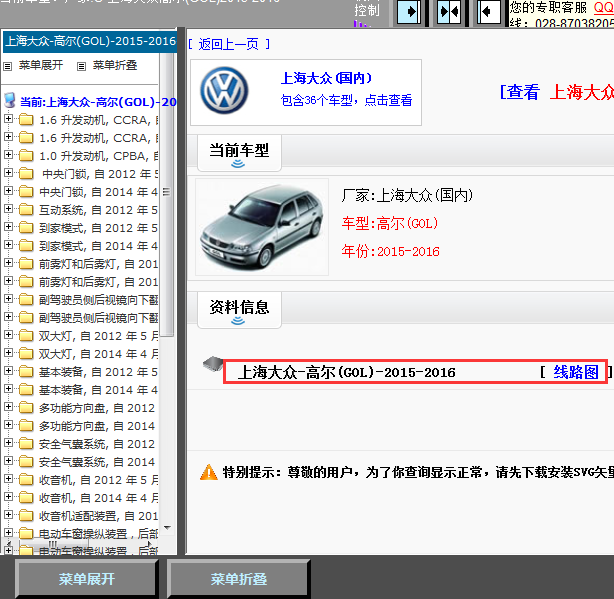Image resolution: width=614 pixels, height=599 pixels.
Task: Click the 车型:高尔(GOL) red text
Action: (390, 223)
